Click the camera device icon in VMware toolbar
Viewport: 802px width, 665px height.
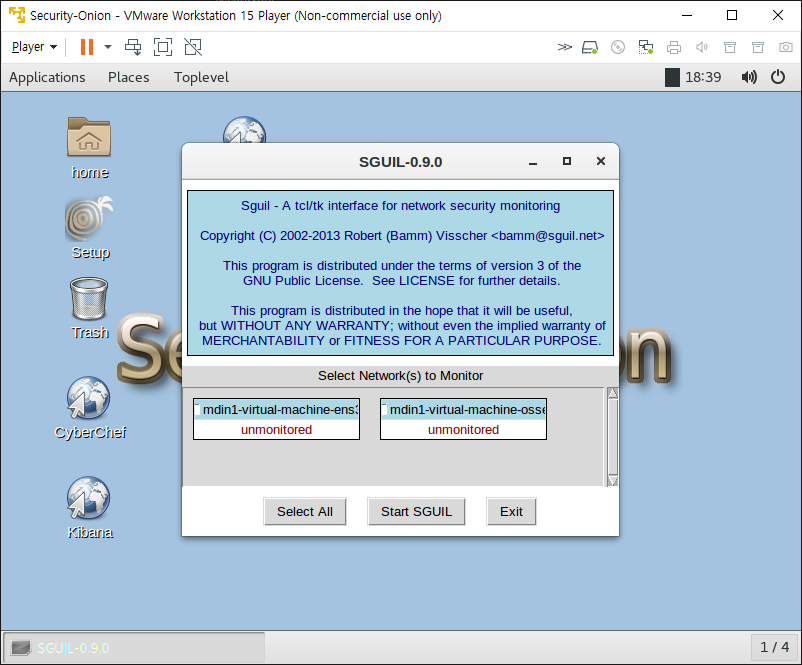(786, 48)
